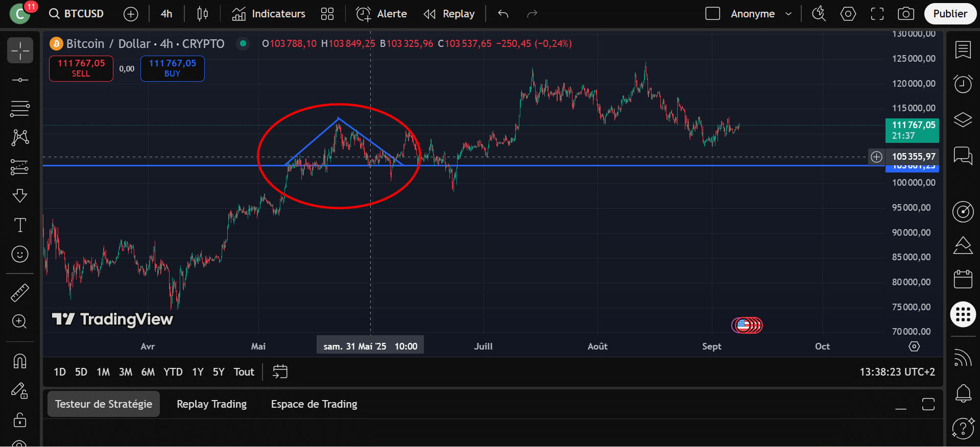Take a chart snapshot with camera icon
The width and height of the screenshot is (980, 447).
point(905,14)
